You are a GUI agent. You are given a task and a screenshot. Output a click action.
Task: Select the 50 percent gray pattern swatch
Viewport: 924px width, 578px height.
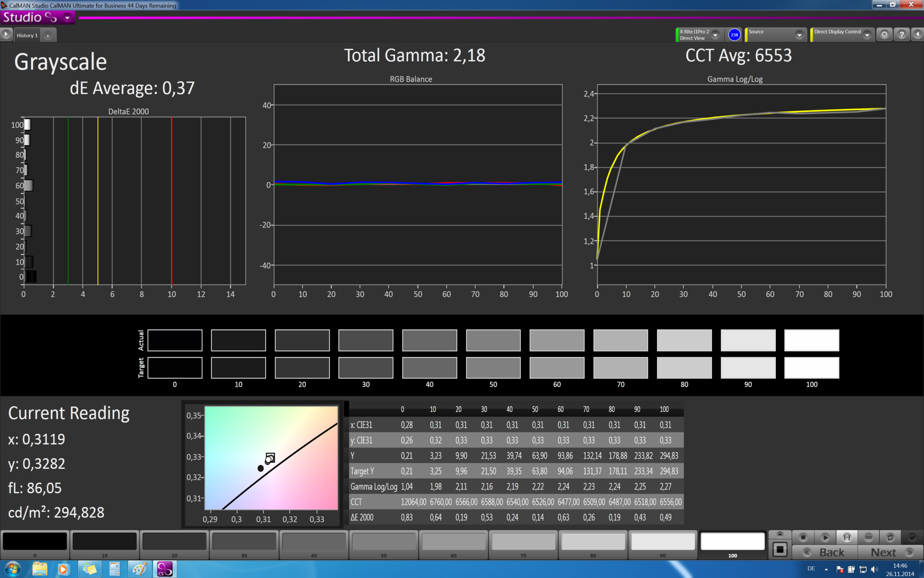click(x=384, y=542)
